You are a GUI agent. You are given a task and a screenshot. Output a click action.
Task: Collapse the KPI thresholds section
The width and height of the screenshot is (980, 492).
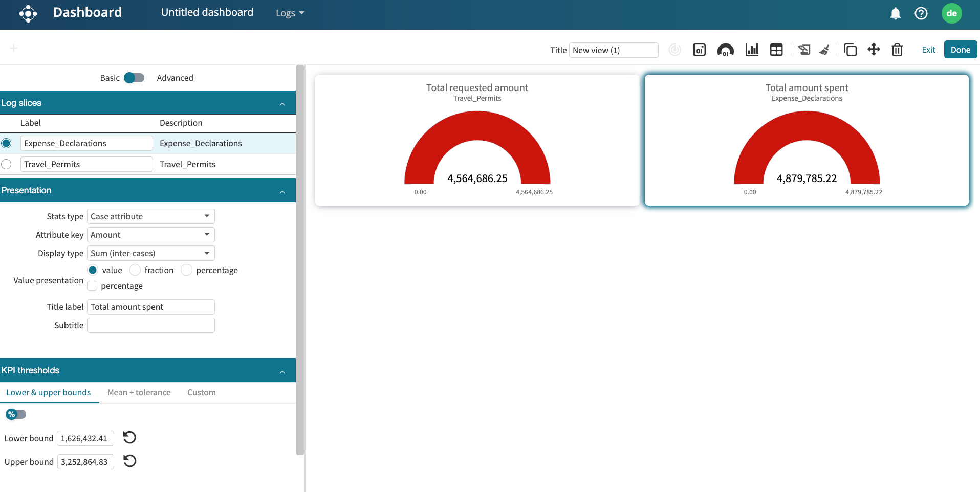click(x=282, y=371)
